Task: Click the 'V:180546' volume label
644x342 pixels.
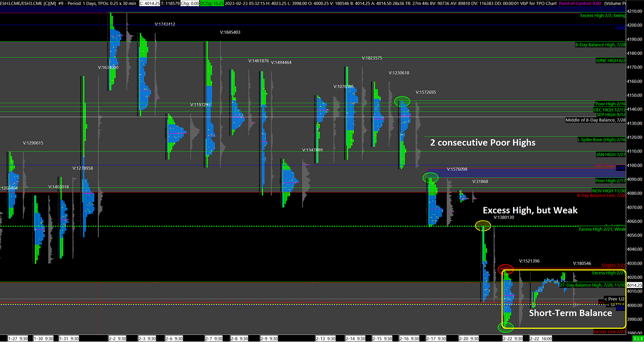Action: 583,263
